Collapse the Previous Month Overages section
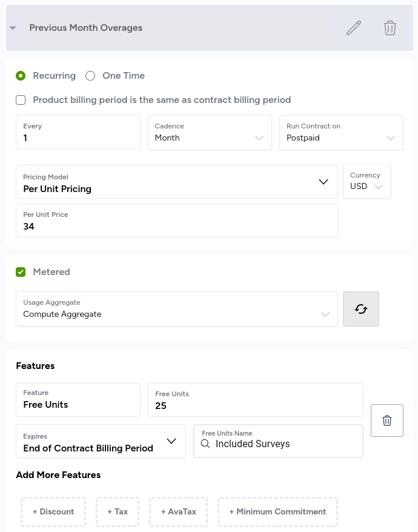The image size is (418, 532). coord(13,28)
